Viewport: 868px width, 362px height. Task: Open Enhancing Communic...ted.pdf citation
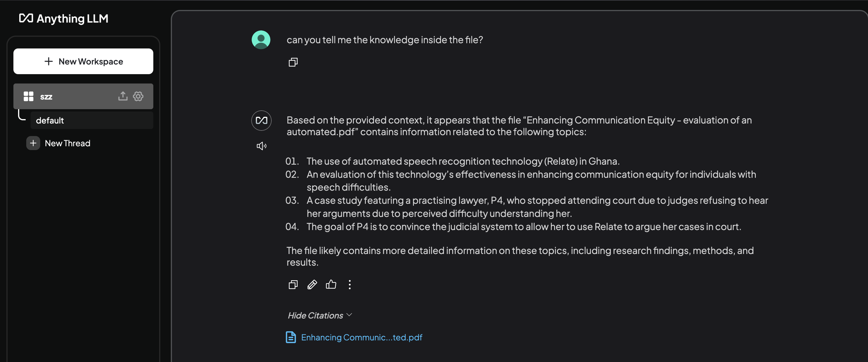pos(361,337)
